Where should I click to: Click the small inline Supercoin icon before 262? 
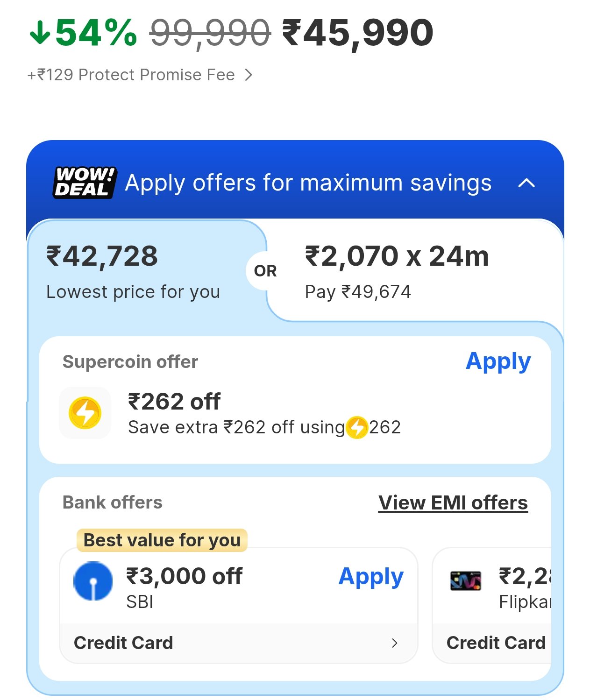tap(357, 427)
